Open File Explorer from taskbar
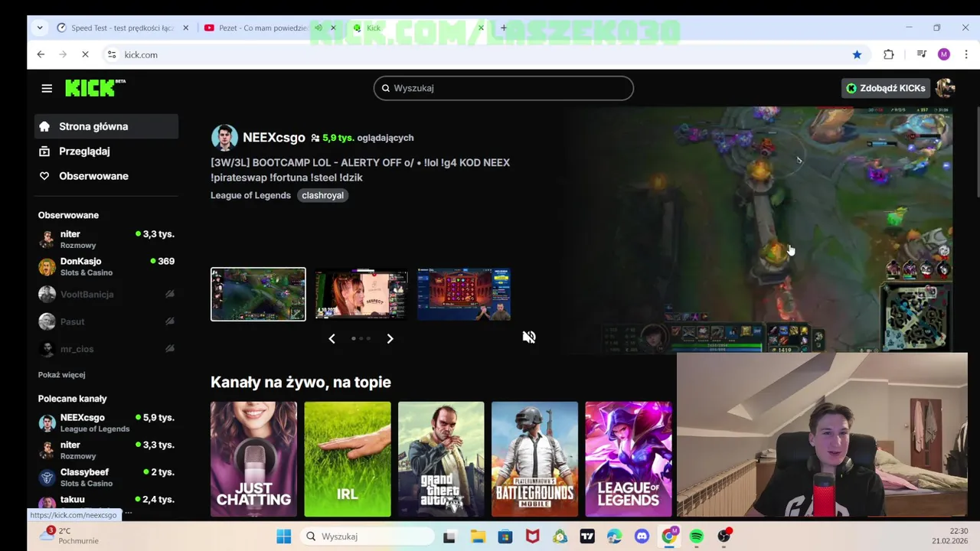This screenshot has height=551, width=980. [x=477, y=536]
